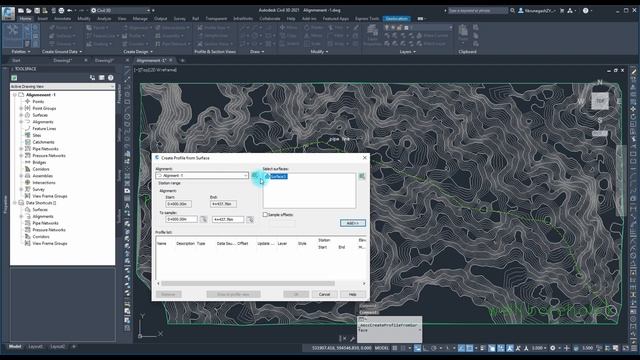Click the Description column header in Profile list
The height and width of the screenshot is (360, 640).
coord(185,243)
